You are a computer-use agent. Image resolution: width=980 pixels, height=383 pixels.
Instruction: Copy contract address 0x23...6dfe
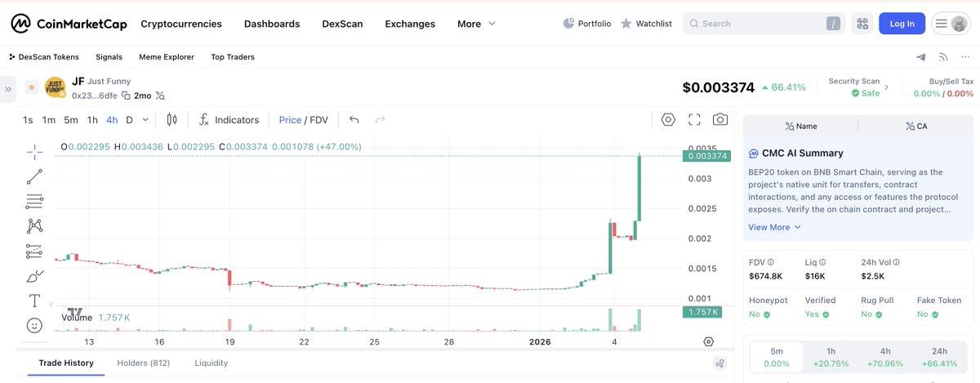(126, 96)
